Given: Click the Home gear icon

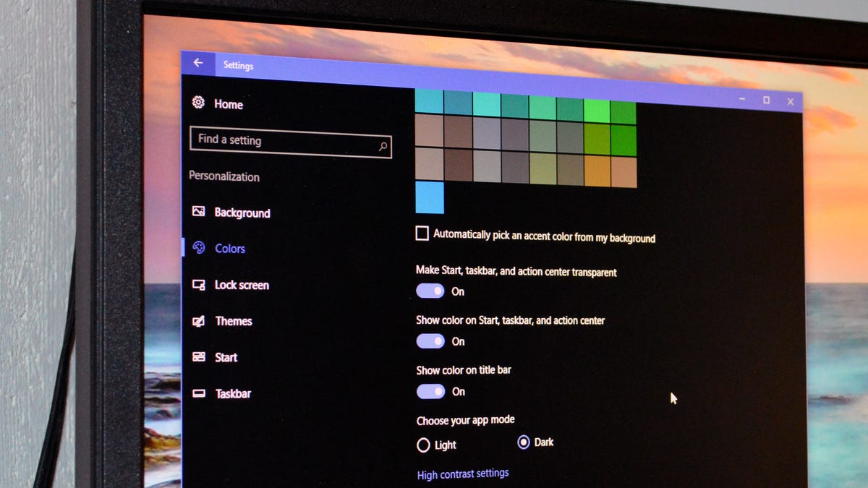Looking at the screenshot, I should pyautogui.click(x=198, y=103).
